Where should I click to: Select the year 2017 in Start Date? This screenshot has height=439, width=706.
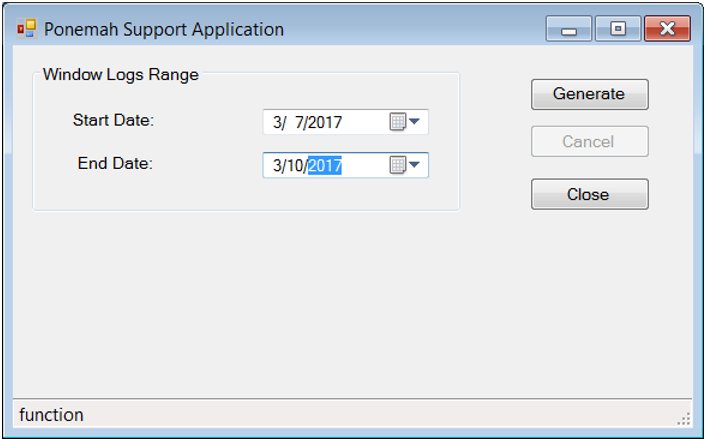(x=325, y=123)
